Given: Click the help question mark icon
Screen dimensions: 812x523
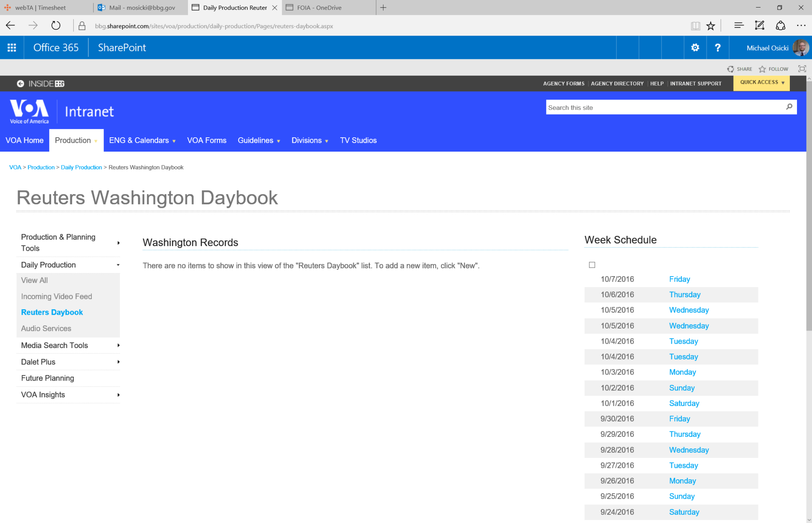Looking at the screenshot, I should tap(717, 48).
